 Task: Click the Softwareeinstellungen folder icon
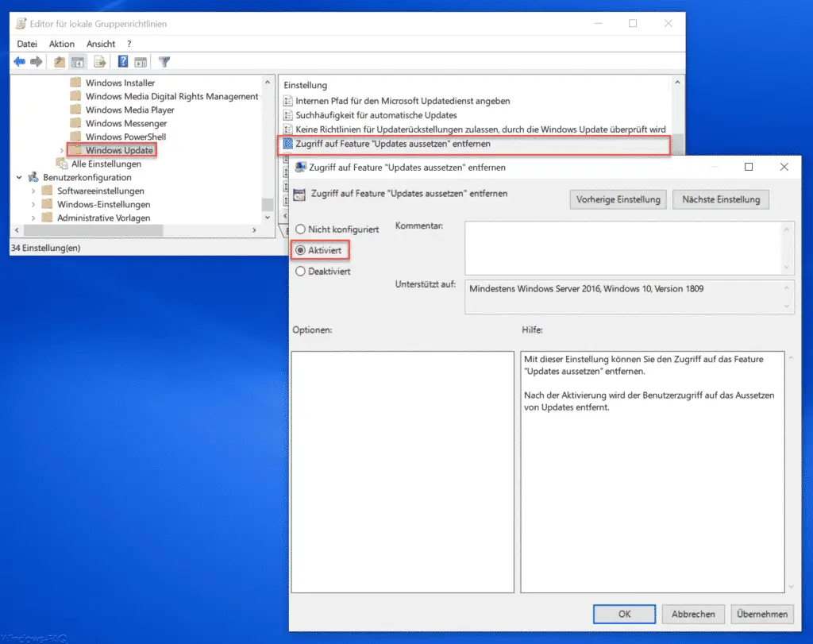(47, 191)
